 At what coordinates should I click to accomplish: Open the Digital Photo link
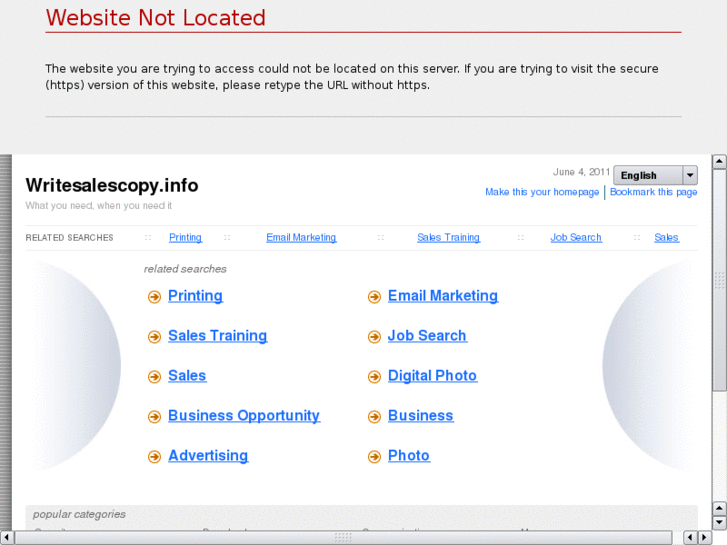click(432, 376)
